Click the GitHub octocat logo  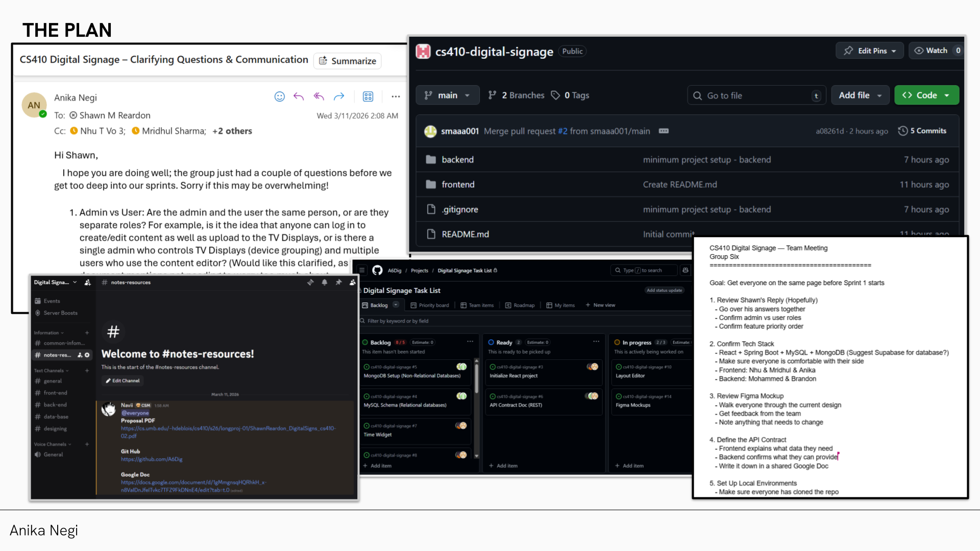(377, 270)
